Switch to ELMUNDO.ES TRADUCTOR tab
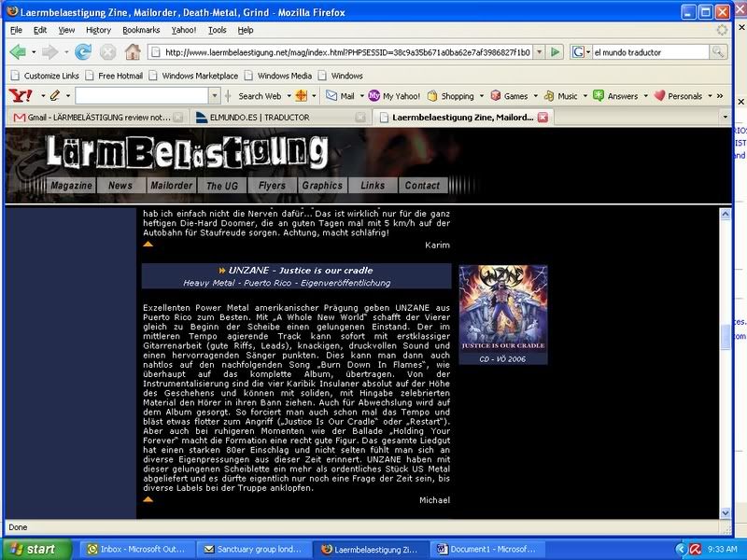Screen dimensions: 747x560 tap(279, 118)
